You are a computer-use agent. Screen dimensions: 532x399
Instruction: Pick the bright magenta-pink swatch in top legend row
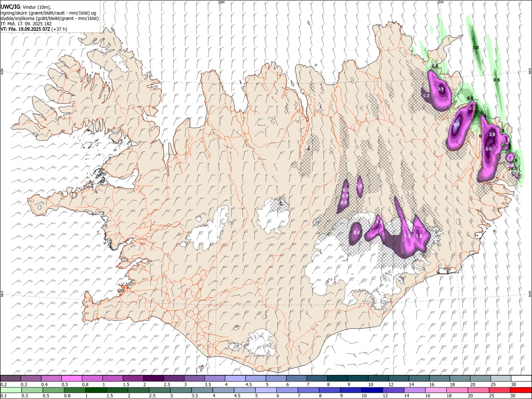coord(71,379)
